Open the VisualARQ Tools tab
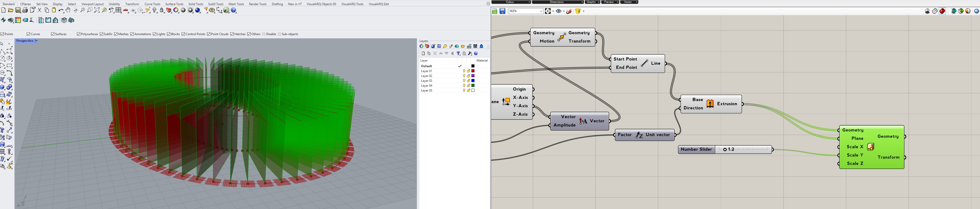 (352, 4)
